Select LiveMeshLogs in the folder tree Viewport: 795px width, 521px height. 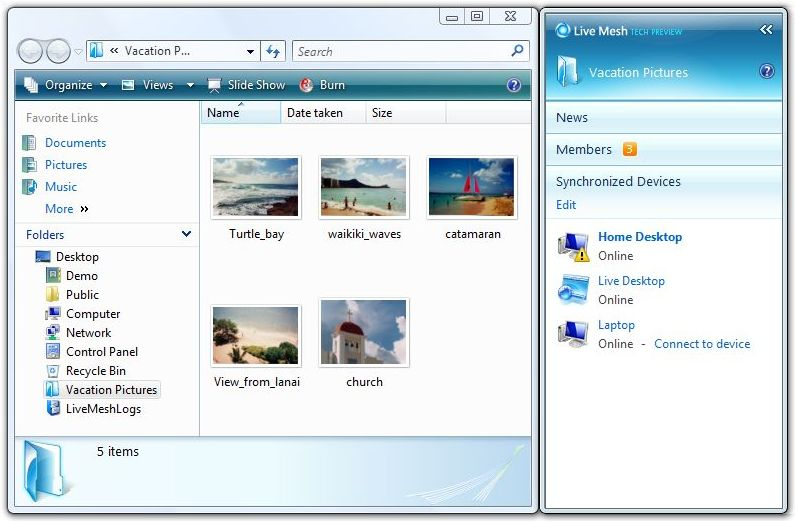[103, 408]
